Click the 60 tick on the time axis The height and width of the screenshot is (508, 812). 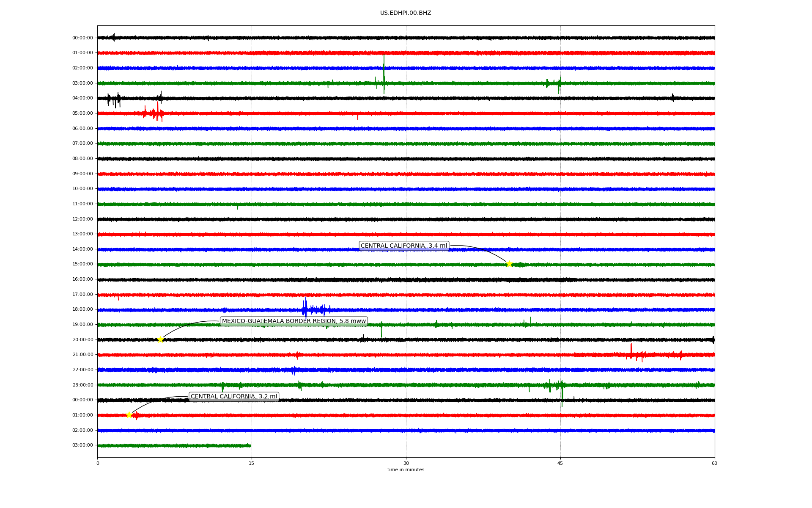tap(714, 463)
